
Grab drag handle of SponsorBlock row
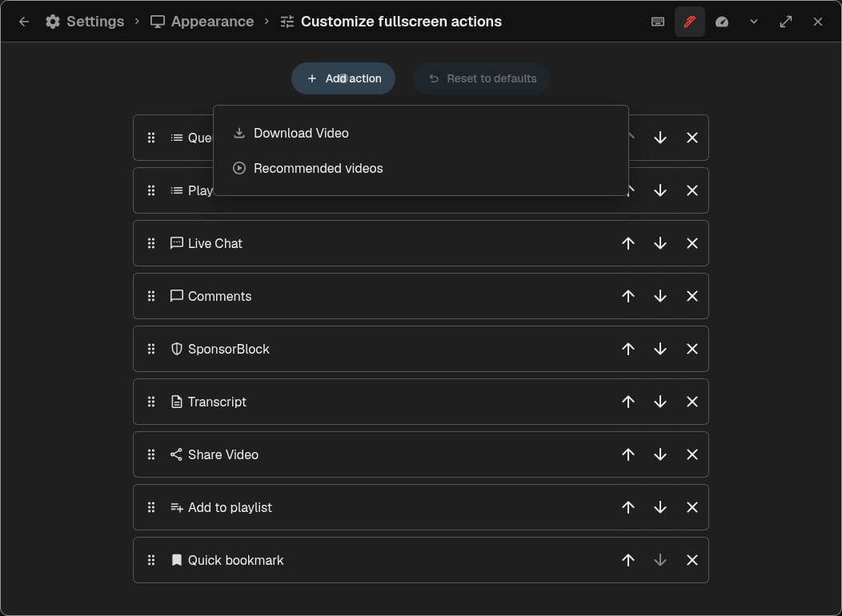(151, 350)
